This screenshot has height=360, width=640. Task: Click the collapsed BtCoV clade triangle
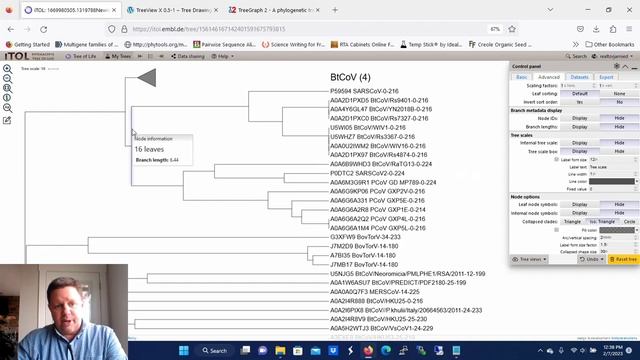pos(147,78)
